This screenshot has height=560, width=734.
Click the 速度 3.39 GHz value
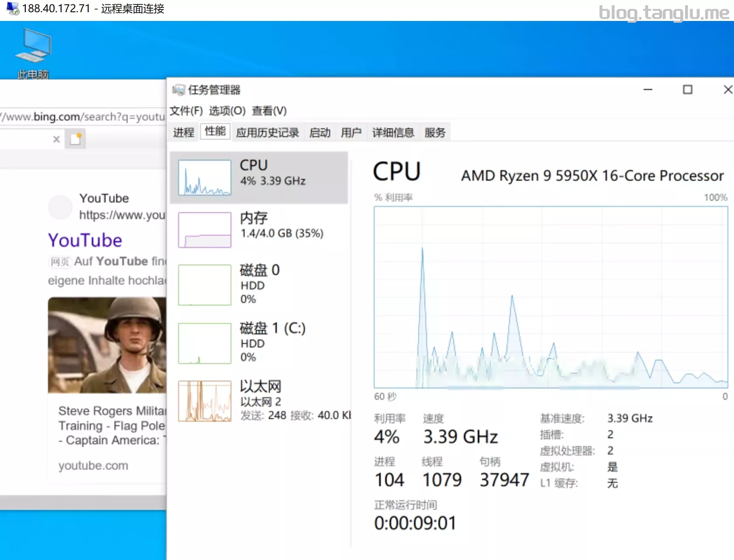tap(461, 437)
